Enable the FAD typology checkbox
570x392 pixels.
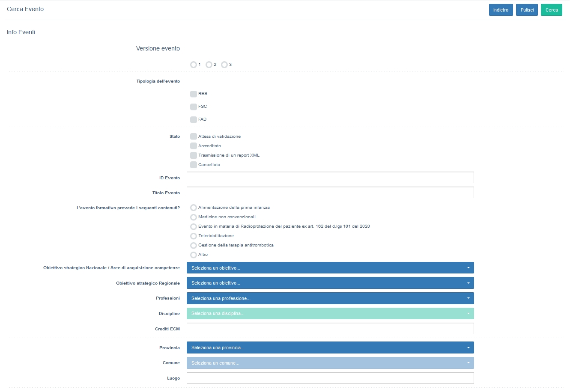coord(194,119)
